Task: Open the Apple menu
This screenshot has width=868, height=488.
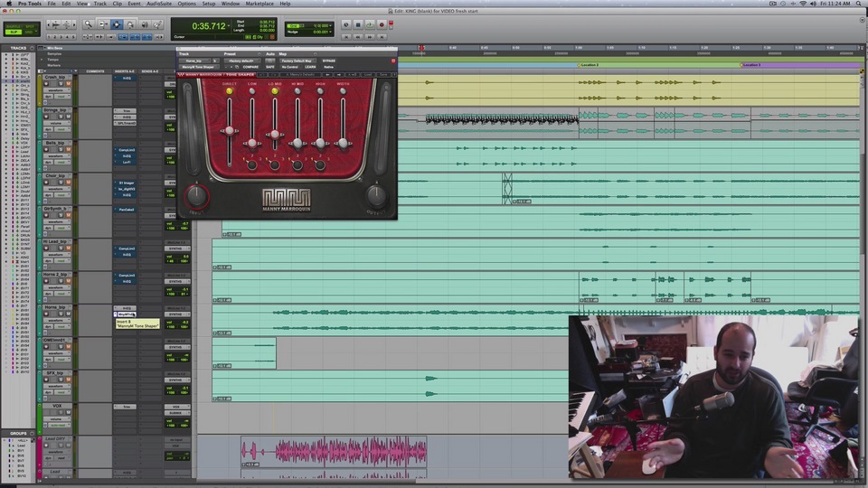Action: tap(9, 4)
